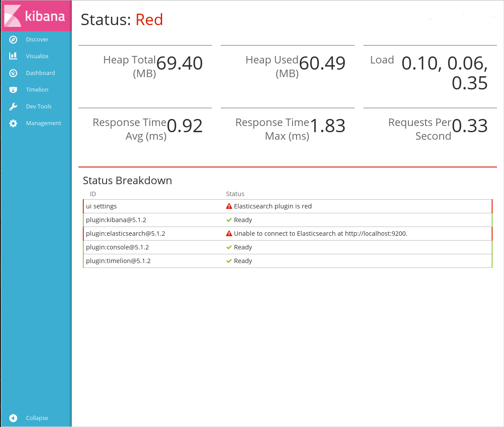
Task: Click Requests Per Second value 0.33
Action: point(470,126)
